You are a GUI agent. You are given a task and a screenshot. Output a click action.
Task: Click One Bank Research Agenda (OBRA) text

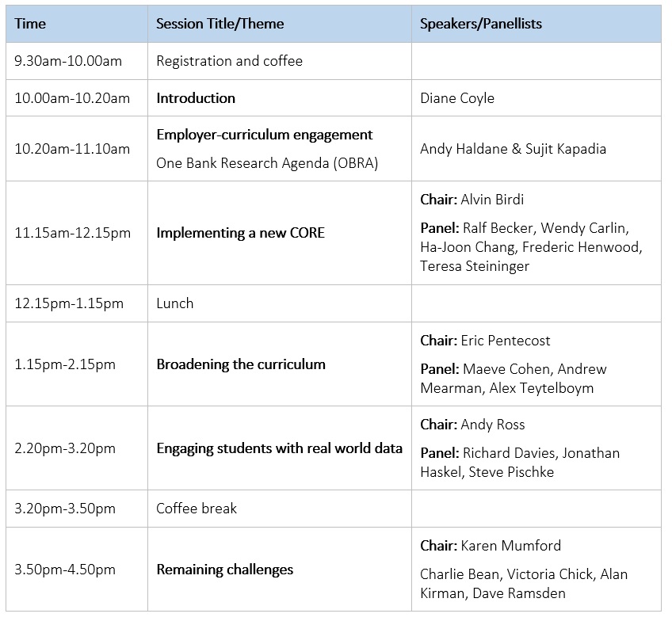tap(267, 163)
